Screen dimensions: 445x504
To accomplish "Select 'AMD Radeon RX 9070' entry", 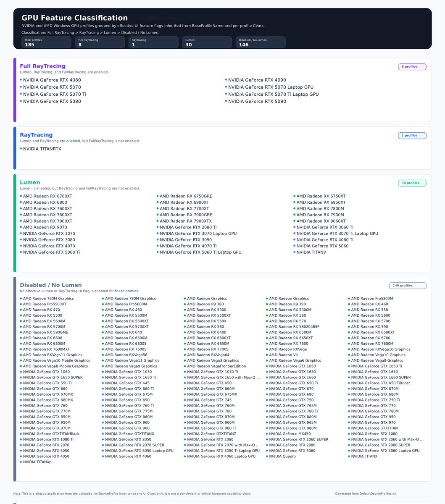I will (43, 227).
